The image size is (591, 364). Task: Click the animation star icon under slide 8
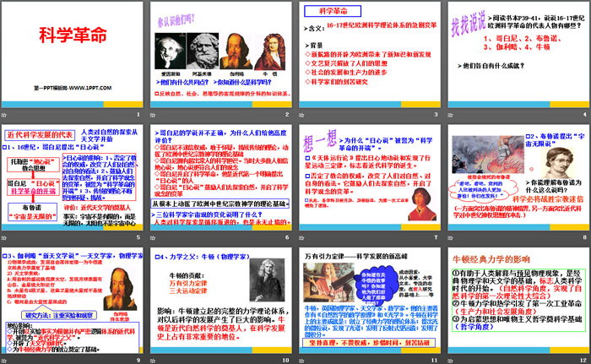point(450,237)
